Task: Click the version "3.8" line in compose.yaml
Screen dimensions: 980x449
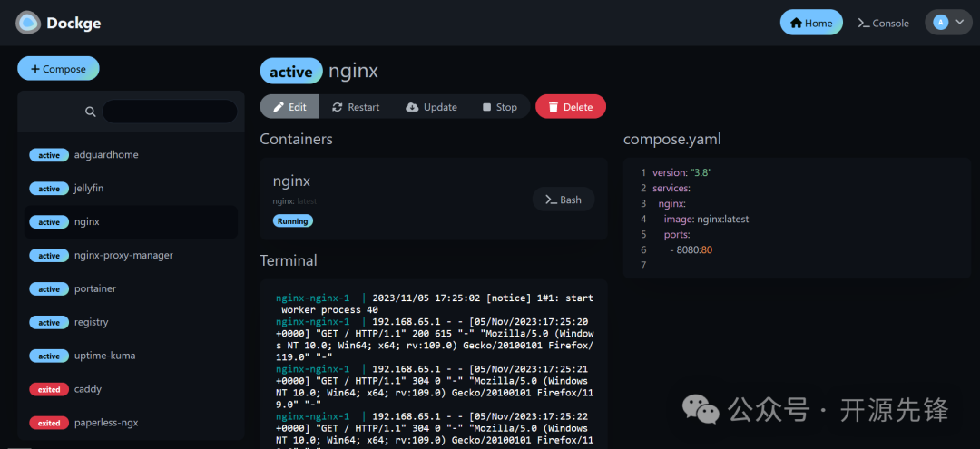Action: point(681,172)
